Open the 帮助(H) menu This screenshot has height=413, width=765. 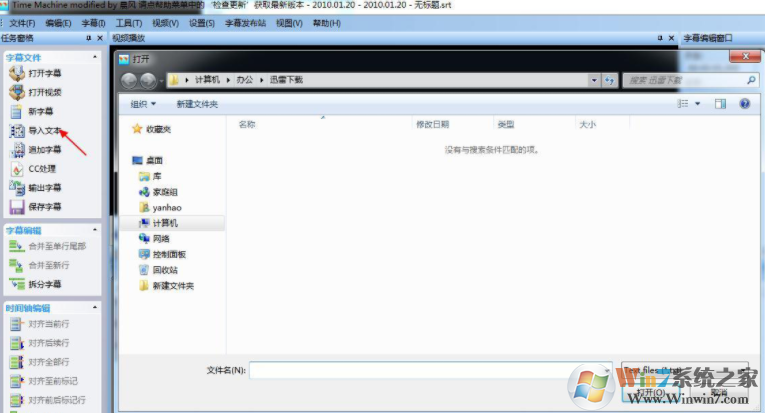coord(326,23)
